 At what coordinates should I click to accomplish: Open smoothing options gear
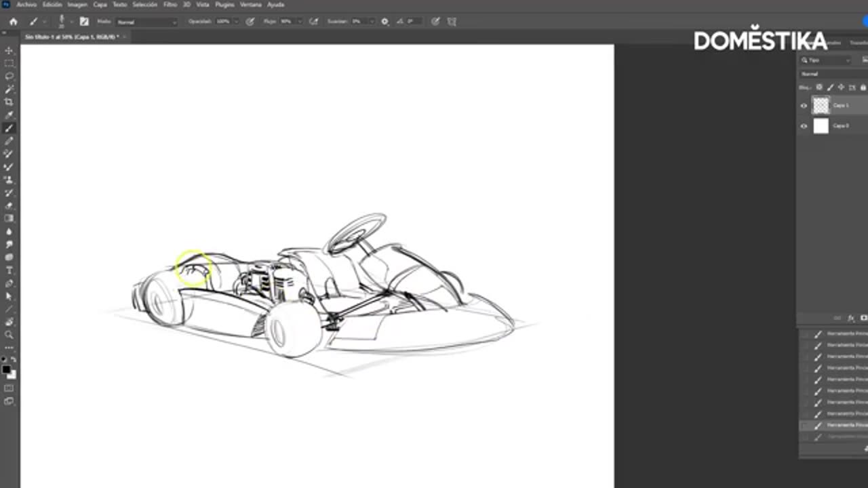point(385,22)
